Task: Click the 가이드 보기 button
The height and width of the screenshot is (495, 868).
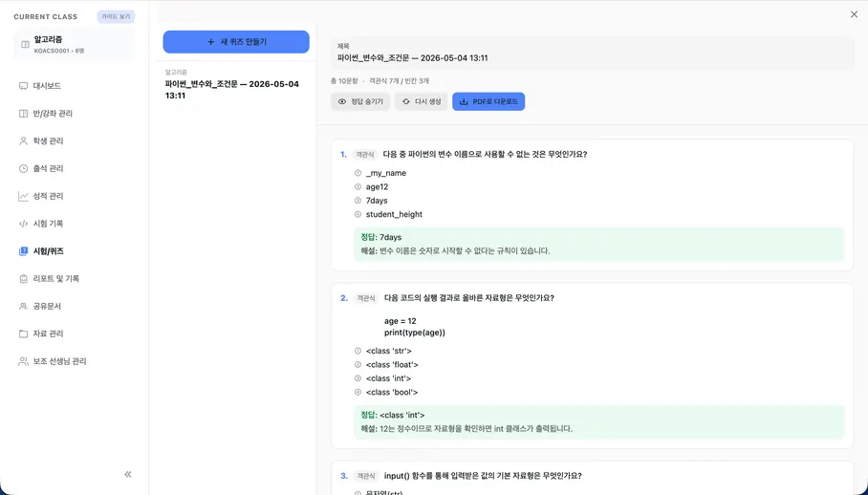Action: pyautogui.click(x=116, y=16)
